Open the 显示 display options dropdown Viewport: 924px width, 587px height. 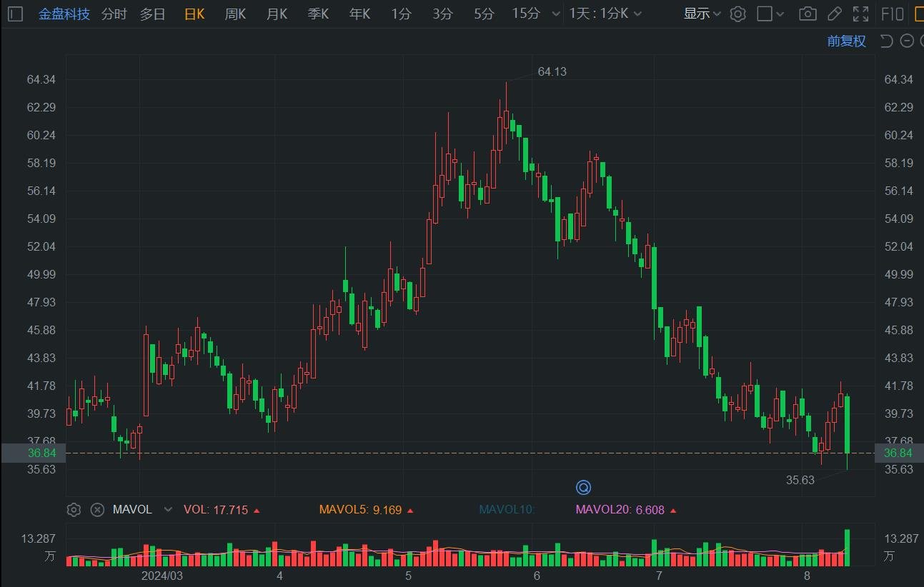click(700, 14)
